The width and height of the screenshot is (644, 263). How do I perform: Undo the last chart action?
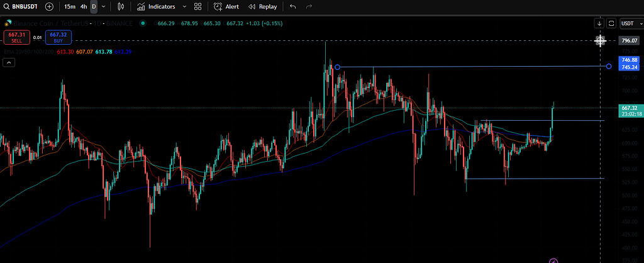293,6
